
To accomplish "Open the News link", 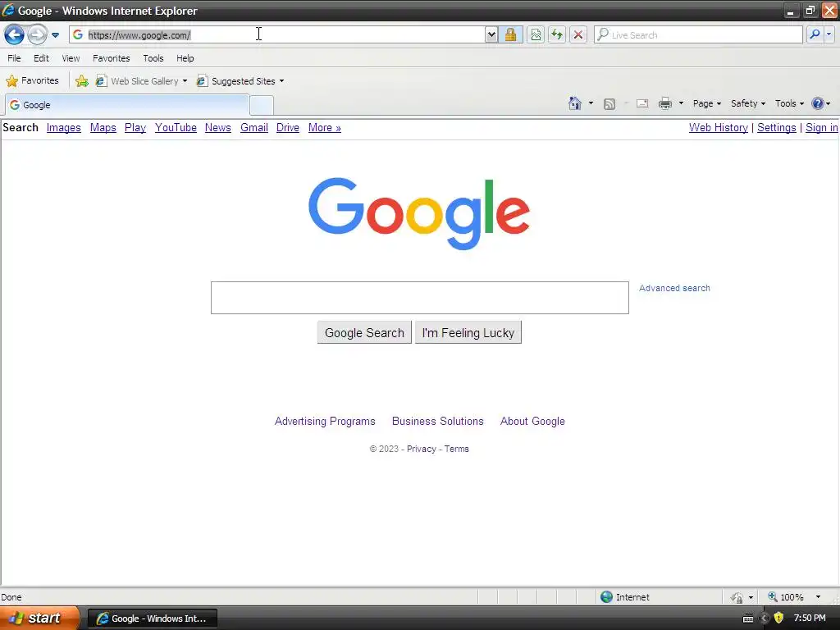I will pos(218,127).
